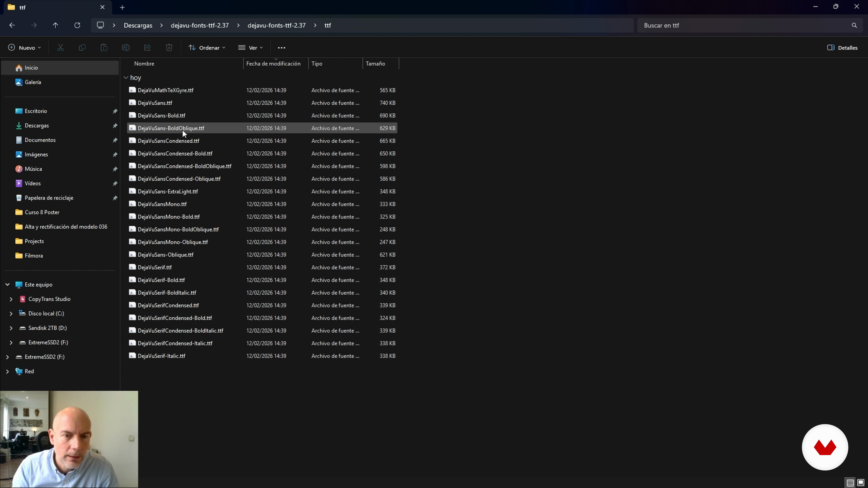Select DejaVuSans-ExtraLight.ttf file

pyautogui.click(x=262, y=192)
